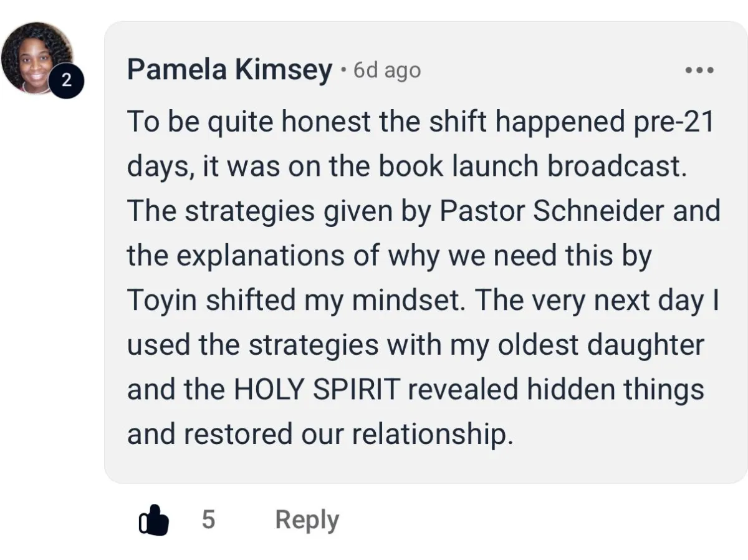
Task: Open the Pamela Kimsey name link
Action: [229, 70]
